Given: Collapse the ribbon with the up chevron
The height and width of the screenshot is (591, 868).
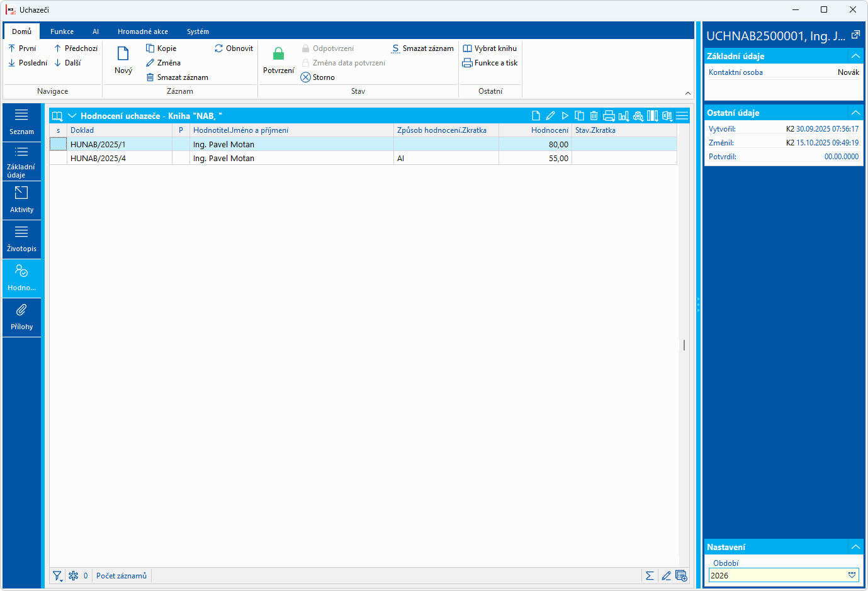Looking at the screenshot, I should [687, 93].
